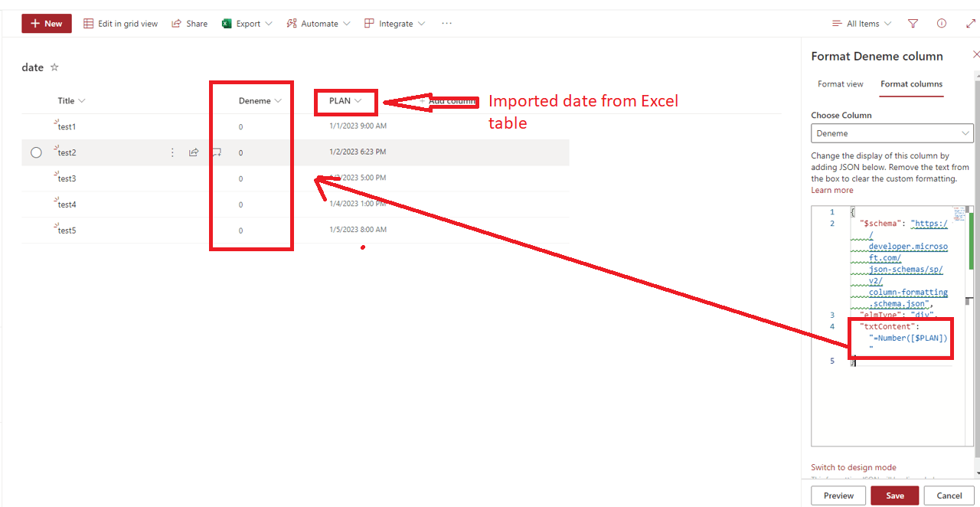Open the All Items view switcher
980x507 pixels.
point(862,24)
